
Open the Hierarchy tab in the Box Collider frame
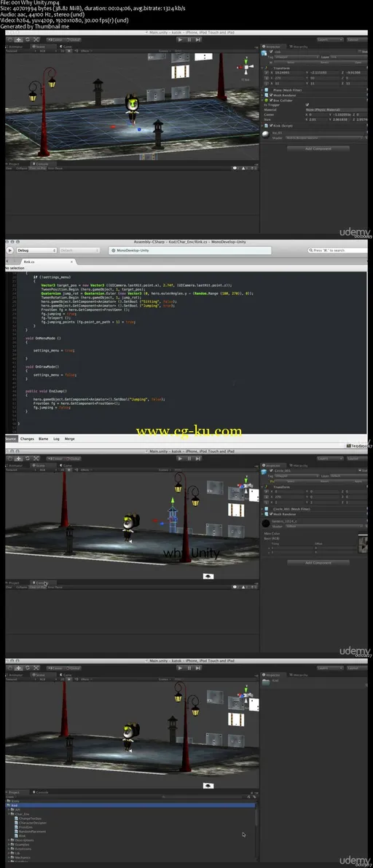(299, 47)
